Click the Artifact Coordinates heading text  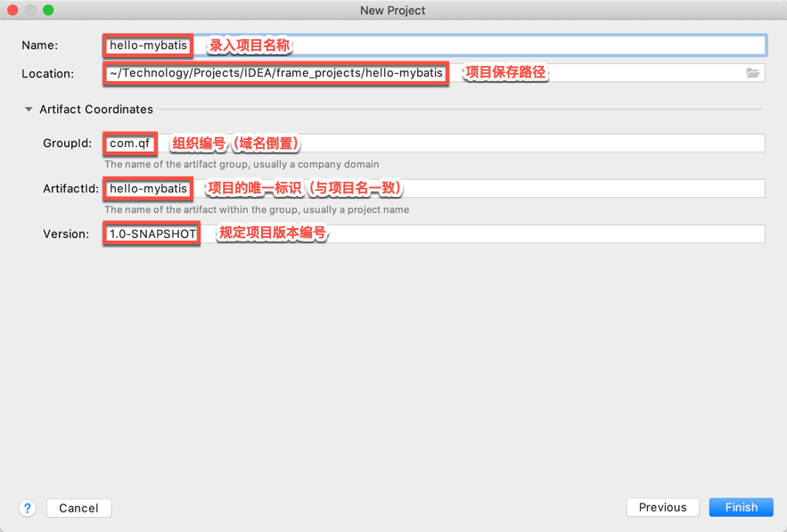pyautogui.click(x=96, y=109)
